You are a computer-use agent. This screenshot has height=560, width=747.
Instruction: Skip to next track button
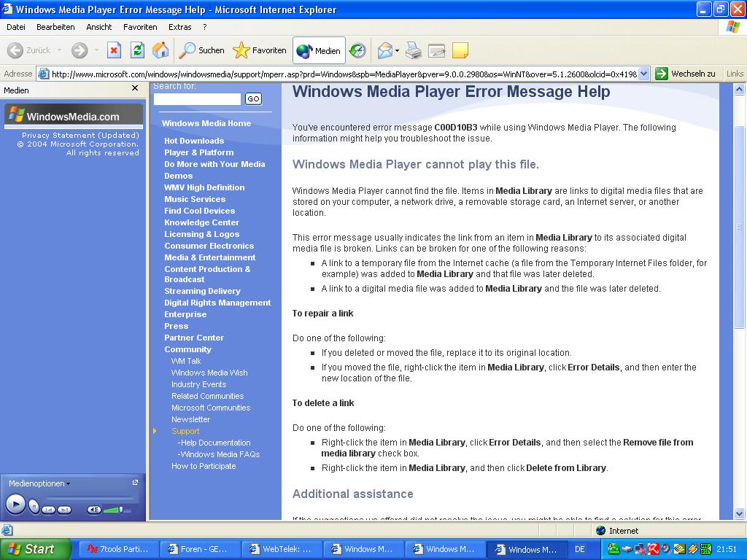[64, 510]
